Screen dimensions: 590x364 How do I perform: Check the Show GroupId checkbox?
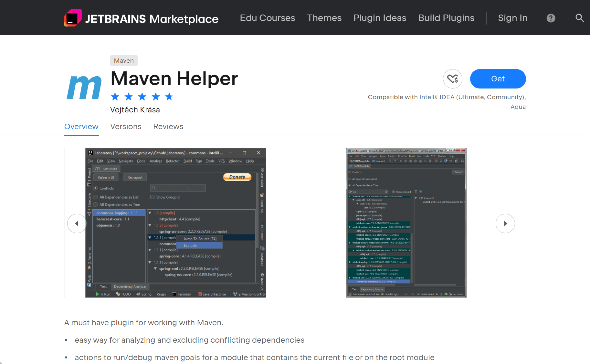(x=152, y=197)
